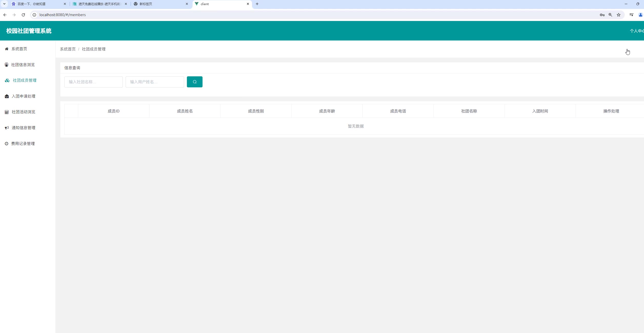Type in the 输入社团名称 field

pyautogui.click(x=93, y=82)
